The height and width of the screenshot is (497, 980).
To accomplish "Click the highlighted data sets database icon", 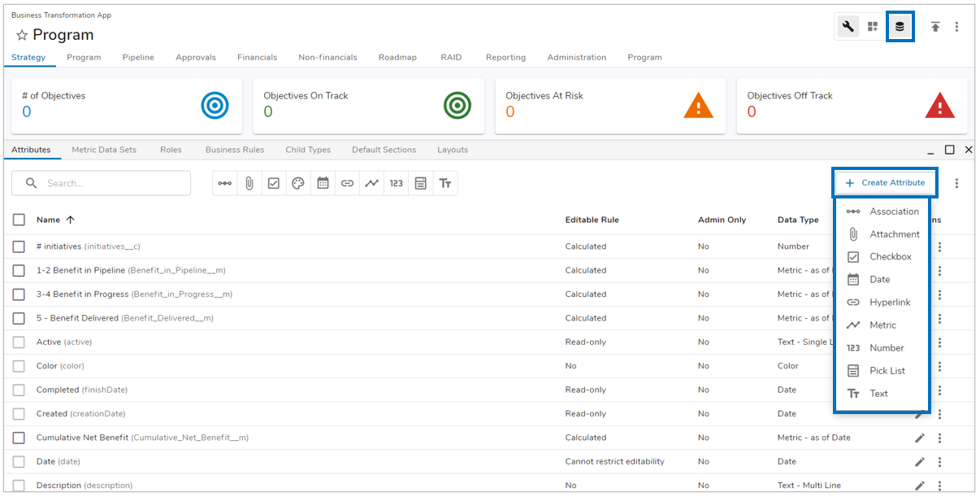I will click(900, 26).
